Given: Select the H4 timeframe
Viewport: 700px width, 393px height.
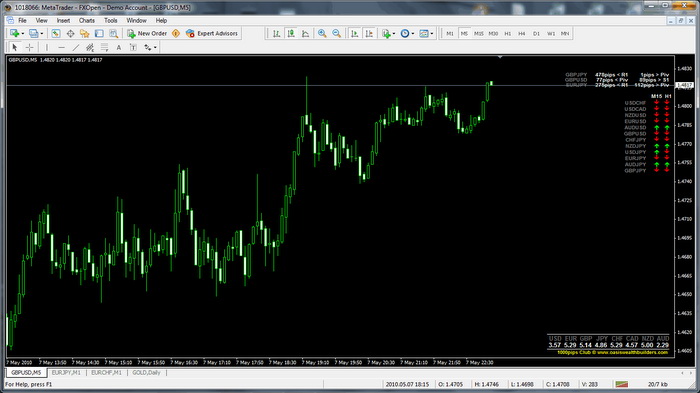Looking at the screenshot, I should [x=522, y=33].
